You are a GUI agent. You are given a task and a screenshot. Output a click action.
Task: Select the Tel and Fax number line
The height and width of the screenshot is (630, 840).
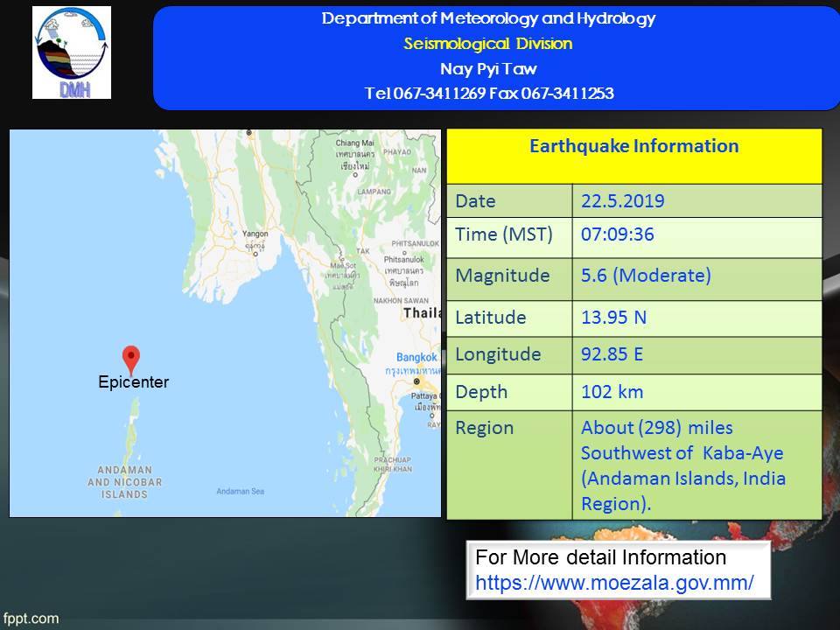click(488, 94)
